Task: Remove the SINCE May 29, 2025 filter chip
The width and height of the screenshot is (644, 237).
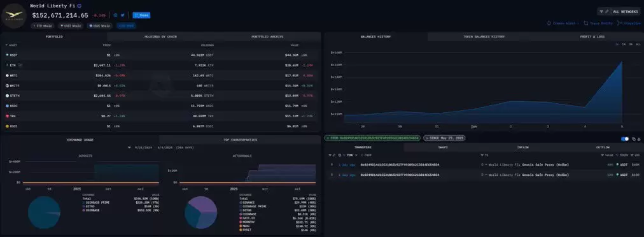Action: (x=427, y=138)
